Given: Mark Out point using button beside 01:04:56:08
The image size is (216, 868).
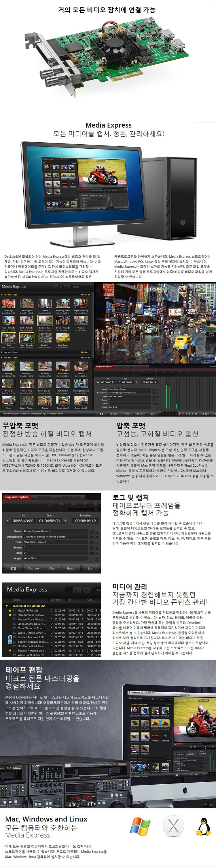Looking at the screenshot, I should (65, 521).
